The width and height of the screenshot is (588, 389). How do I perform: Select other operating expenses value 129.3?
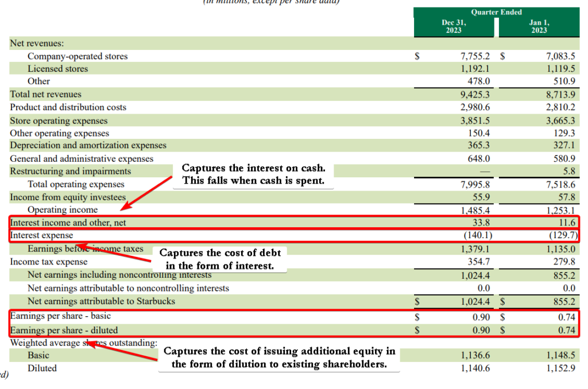point(564,133)
